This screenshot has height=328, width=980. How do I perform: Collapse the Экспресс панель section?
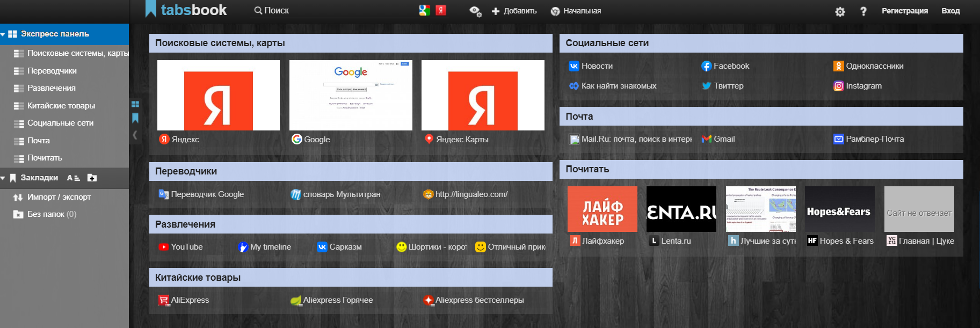pyautogui.click(x=3, y=34)
